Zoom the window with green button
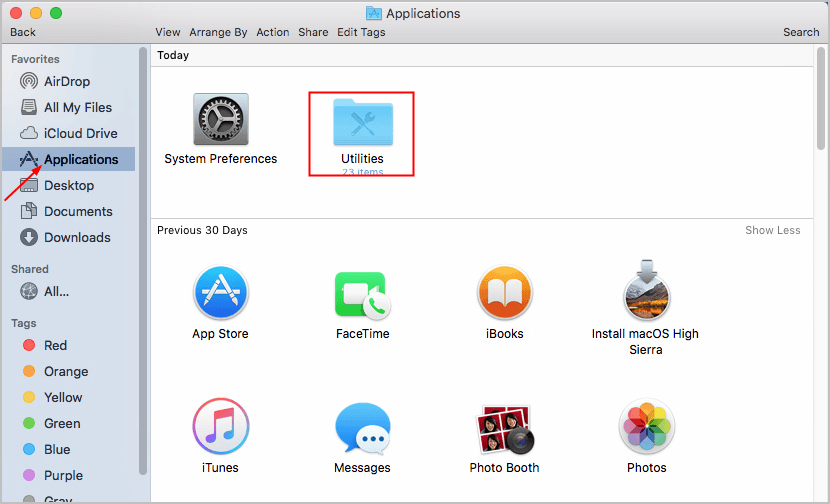This screenshot has height=504, width=830. [56, 13]
